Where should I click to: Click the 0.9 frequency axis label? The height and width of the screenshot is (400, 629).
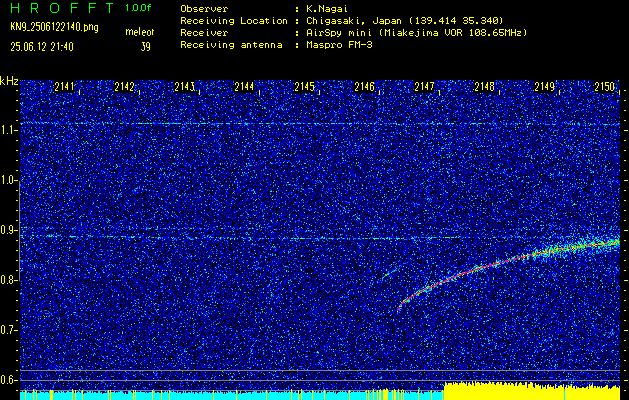[x=7, y=230]
